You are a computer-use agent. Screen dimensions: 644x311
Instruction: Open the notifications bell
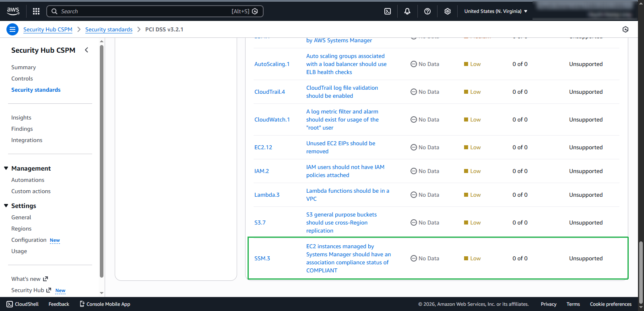(407, 11)
